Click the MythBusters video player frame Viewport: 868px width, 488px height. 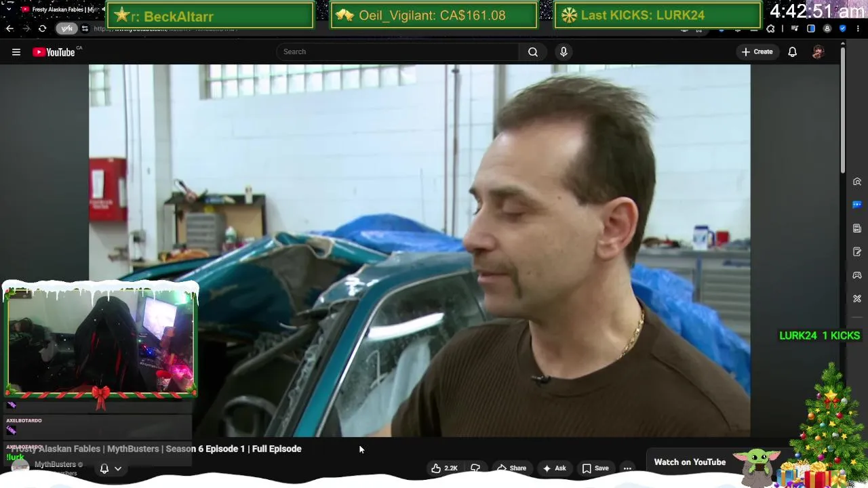pyautogui.click(x=420, y=251)
